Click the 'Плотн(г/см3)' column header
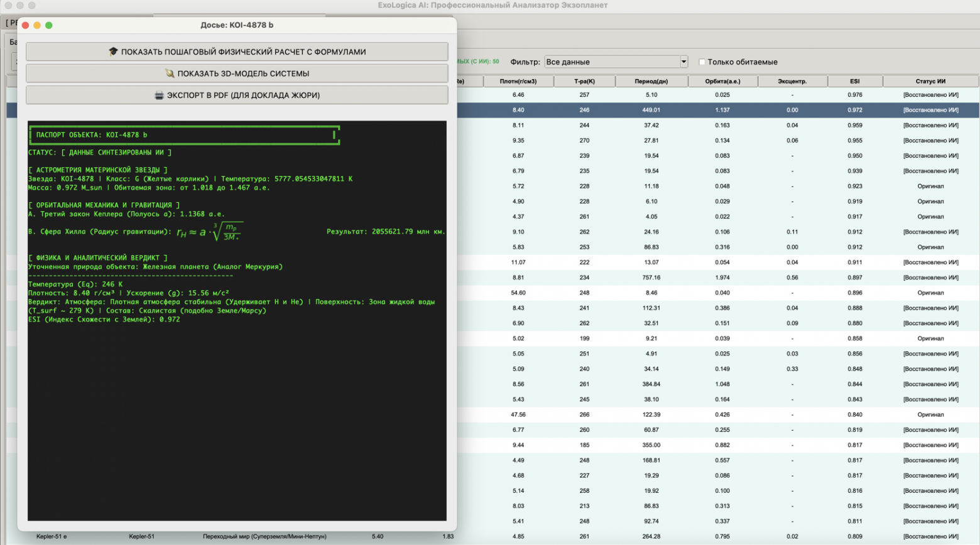980x545 pixels. (x=518, y=81)
